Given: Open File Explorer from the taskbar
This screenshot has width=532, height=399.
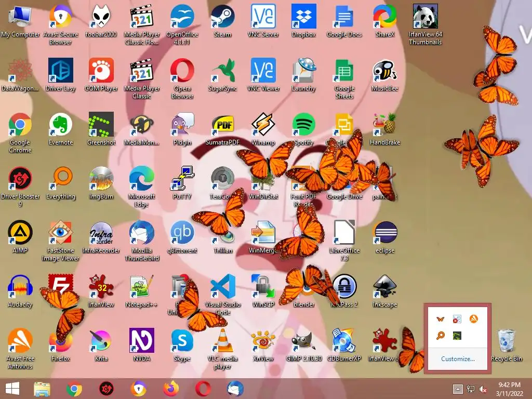Looking at the screenshot, I should tap(42, 389).
